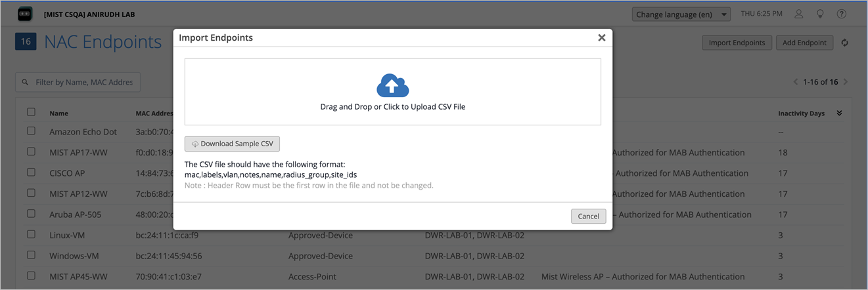Select the Amazon Echo Dot endpoint name

tap(83, 132)
